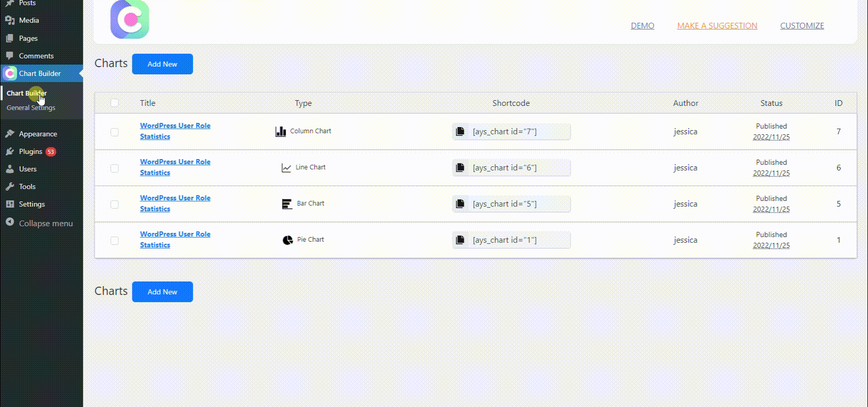Click the Plugins plug icon in sidebar

click(10, 151)
